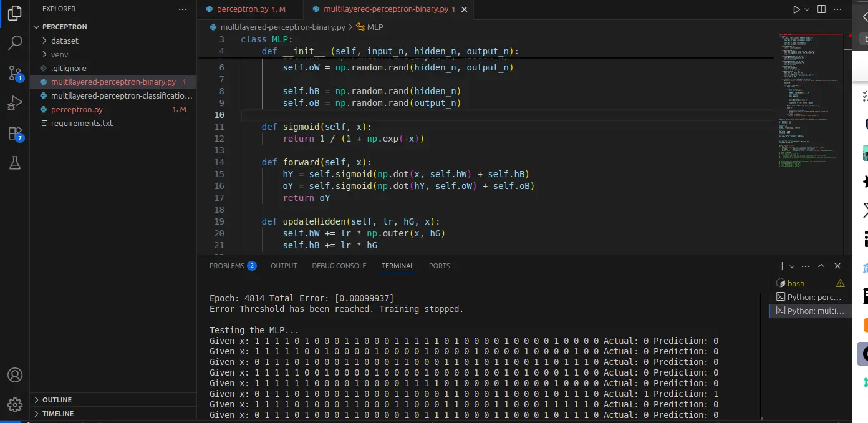Open the Extensions view
Image resolution: width=868 pixels, height=423 pixels.
point(15,133)
